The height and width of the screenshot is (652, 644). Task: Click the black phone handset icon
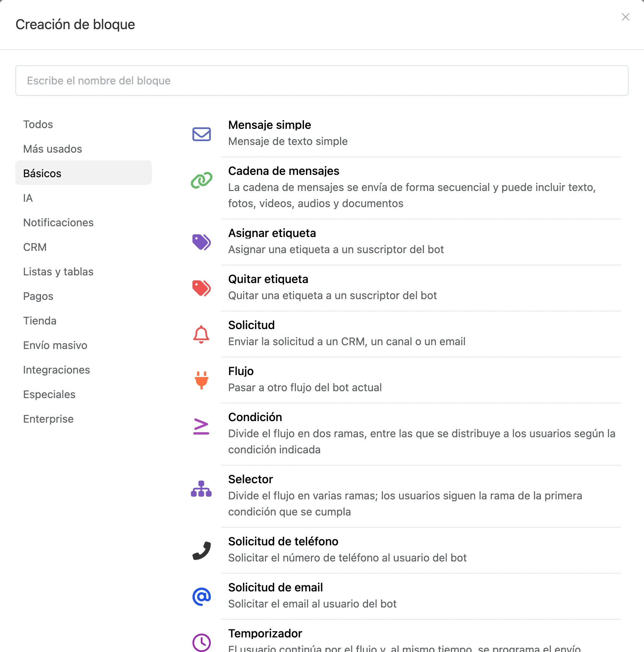[201, 551]
